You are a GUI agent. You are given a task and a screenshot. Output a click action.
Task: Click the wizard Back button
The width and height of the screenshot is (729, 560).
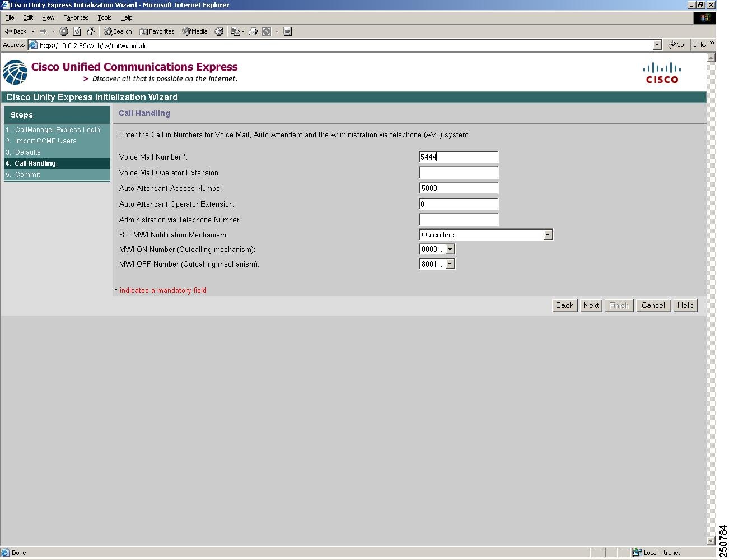564,305
